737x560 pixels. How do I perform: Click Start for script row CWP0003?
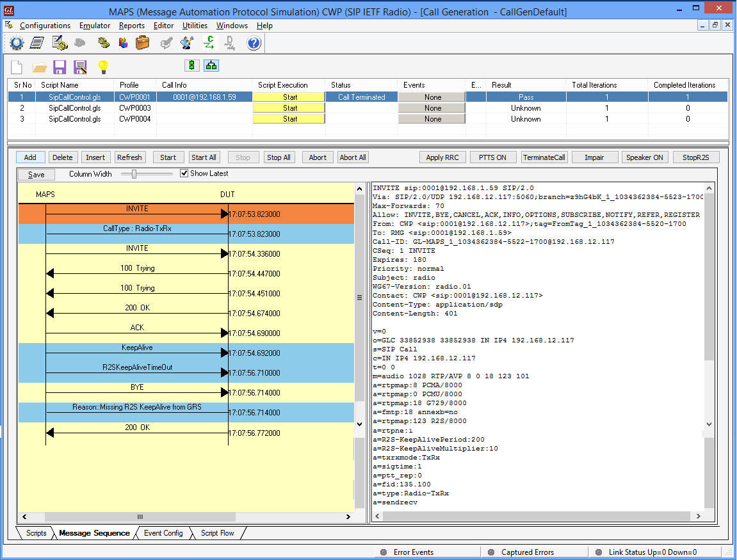pos(289,108)
